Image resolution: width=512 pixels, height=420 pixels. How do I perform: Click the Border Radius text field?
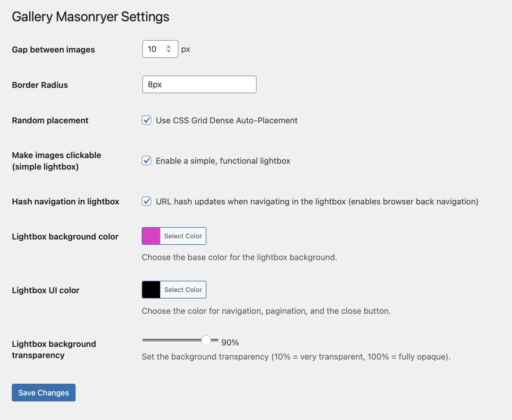point(199,84)
